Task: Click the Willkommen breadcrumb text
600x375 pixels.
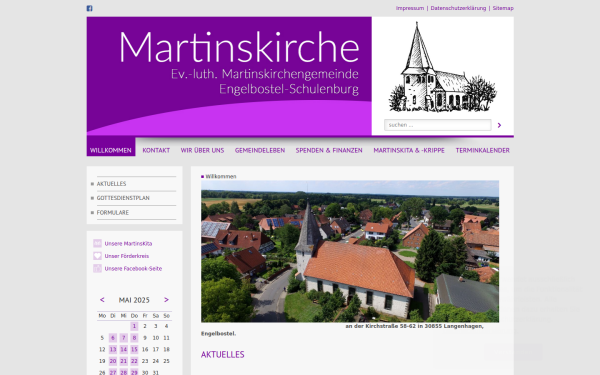Action: point(221,176)
